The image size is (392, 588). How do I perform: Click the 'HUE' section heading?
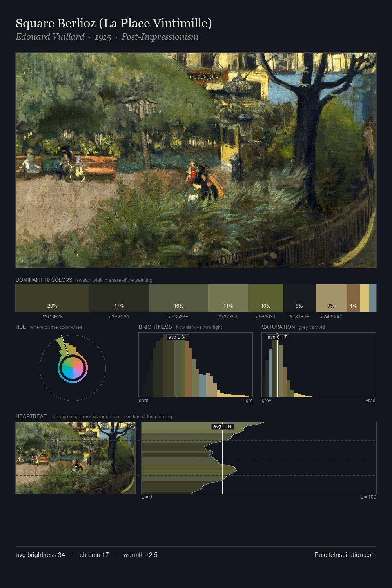(21, 327)
